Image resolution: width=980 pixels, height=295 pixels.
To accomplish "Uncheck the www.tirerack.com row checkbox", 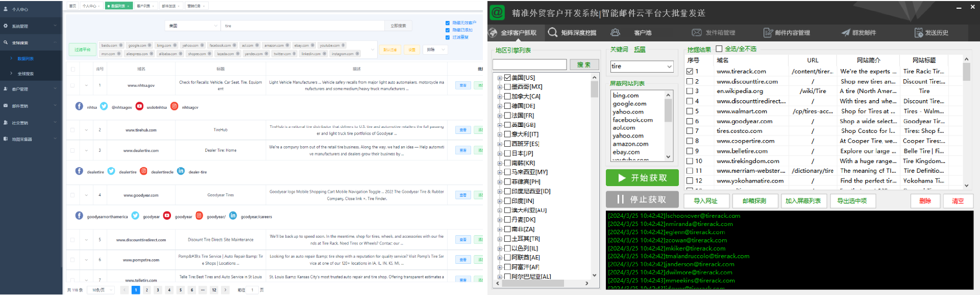I will 690,72.
